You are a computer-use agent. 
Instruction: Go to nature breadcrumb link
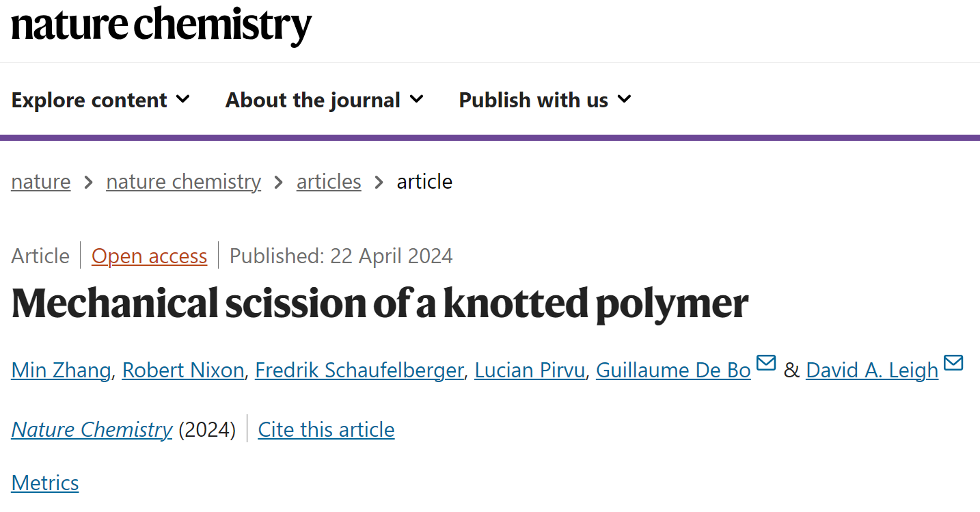click(x=41, y=182)
